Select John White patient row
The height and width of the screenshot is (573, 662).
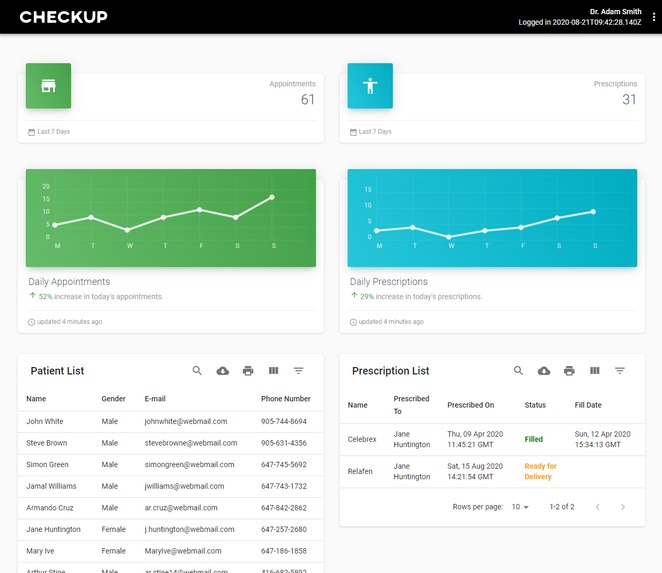point(171,421)
